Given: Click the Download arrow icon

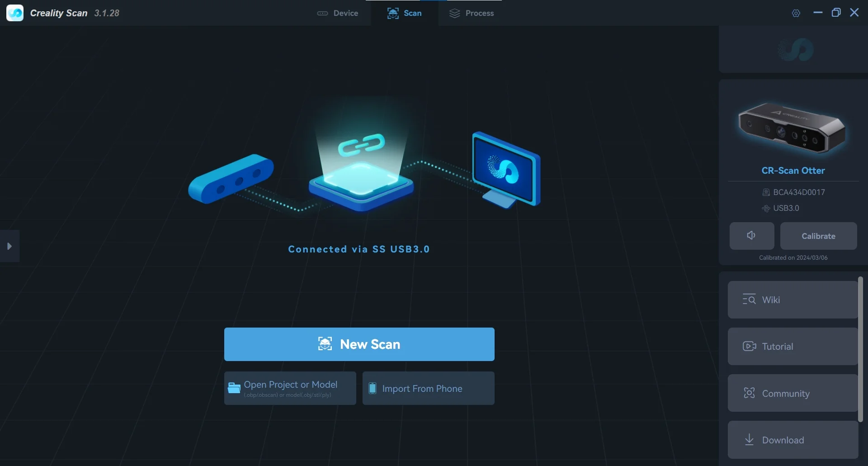Looking at the screenshot, I should tap(749, 439).
